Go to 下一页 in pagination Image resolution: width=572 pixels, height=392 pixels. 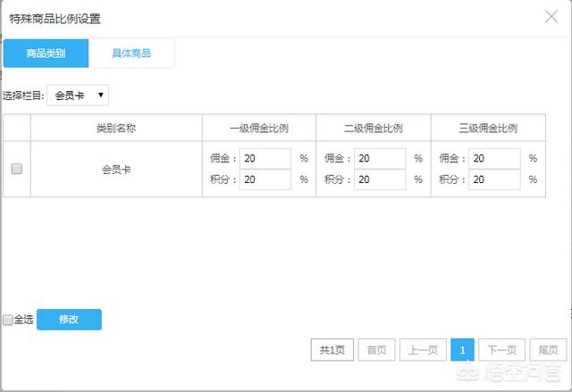click(501, 351)
